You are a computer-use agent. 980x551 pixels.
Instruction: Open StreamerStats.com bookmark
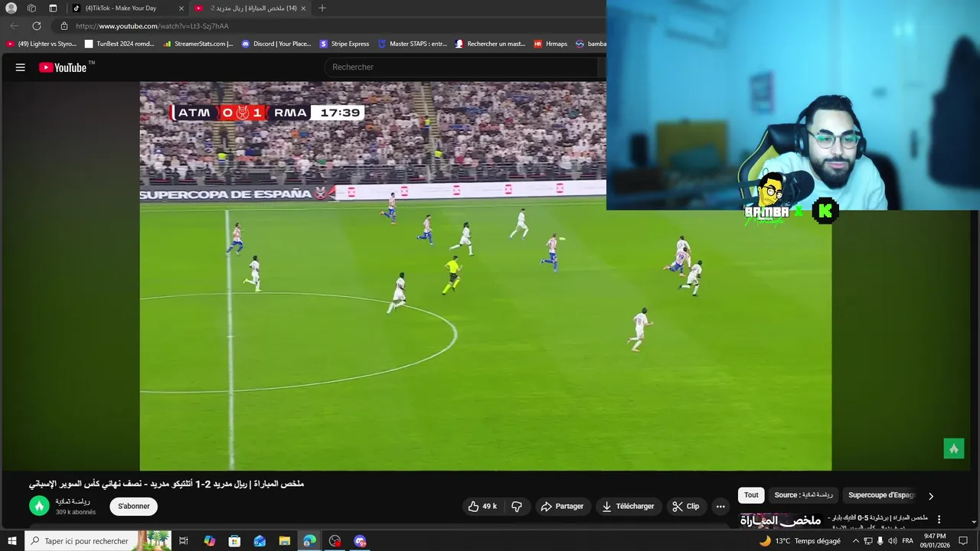(x=198, y=44)
